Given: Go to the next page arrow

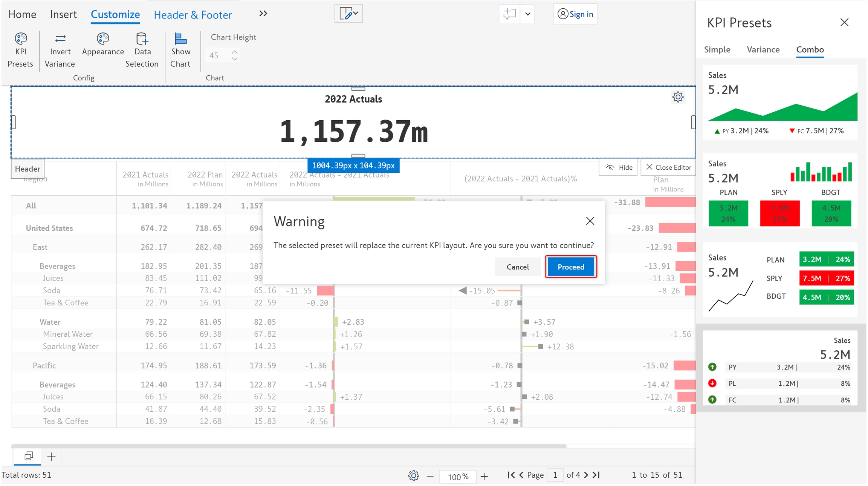Looking at the screenshot, I should pyautogui.click(x=586, y=475).
